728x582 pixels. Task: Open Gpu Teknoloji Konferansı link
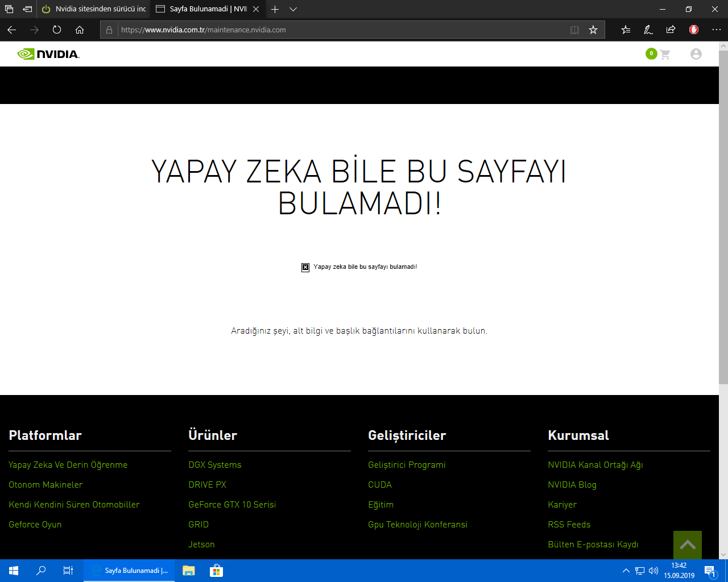418,525
